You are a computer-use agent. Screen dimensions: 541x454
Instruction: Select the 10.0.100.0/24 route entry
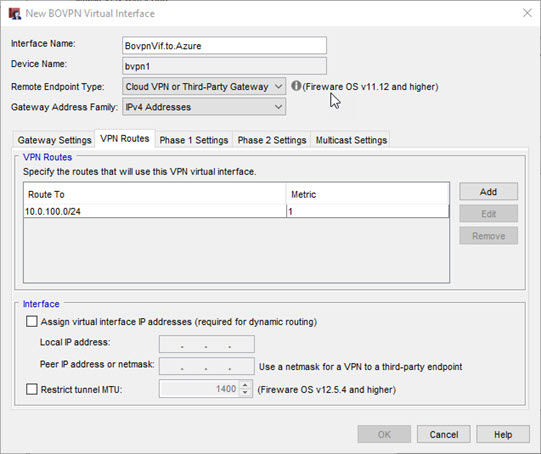tap(155, 211)
